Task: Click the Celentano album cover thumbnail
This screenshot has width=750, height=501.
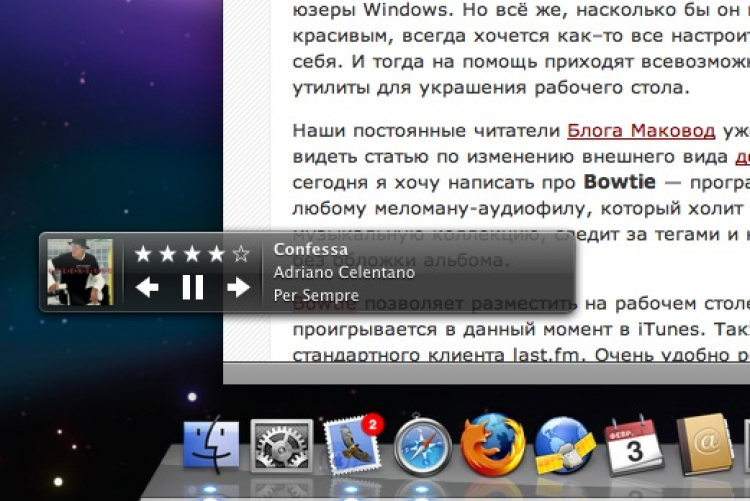Action: 80,272
